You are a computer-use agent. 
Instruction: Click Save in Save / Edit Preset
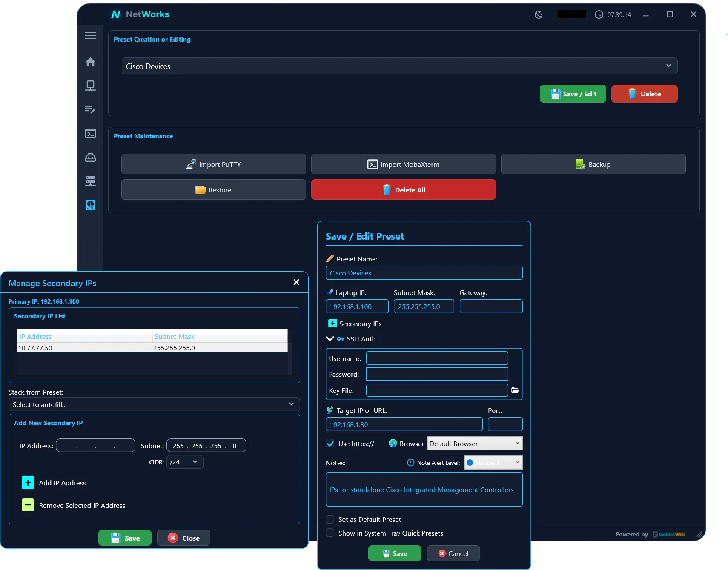(x=395, y=553)
